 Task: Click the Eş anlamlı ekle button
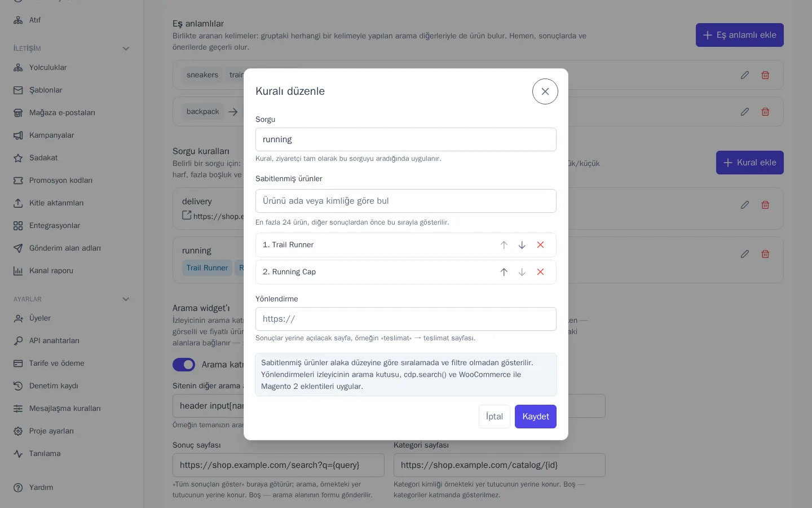tap(740, 35)
